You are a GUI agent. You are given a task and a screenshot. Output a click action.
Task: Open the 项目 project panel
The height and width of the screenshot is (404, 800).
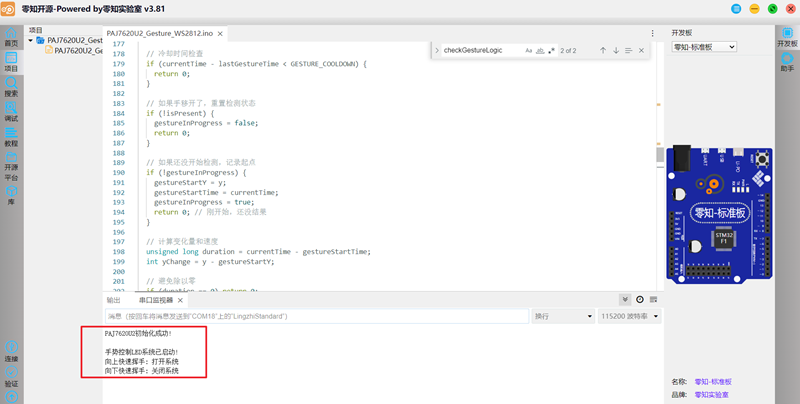(x=11, y=62)
